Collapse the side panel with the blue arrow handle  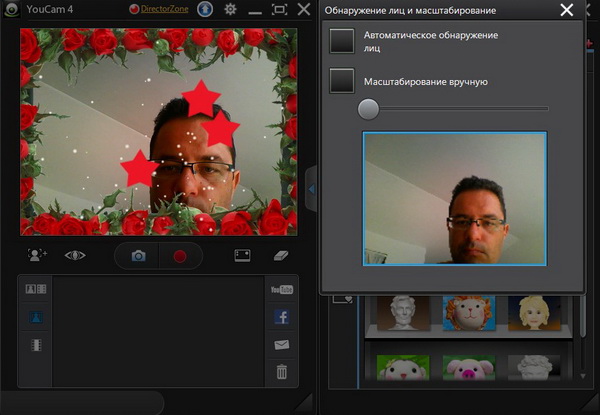pos(310,188)
